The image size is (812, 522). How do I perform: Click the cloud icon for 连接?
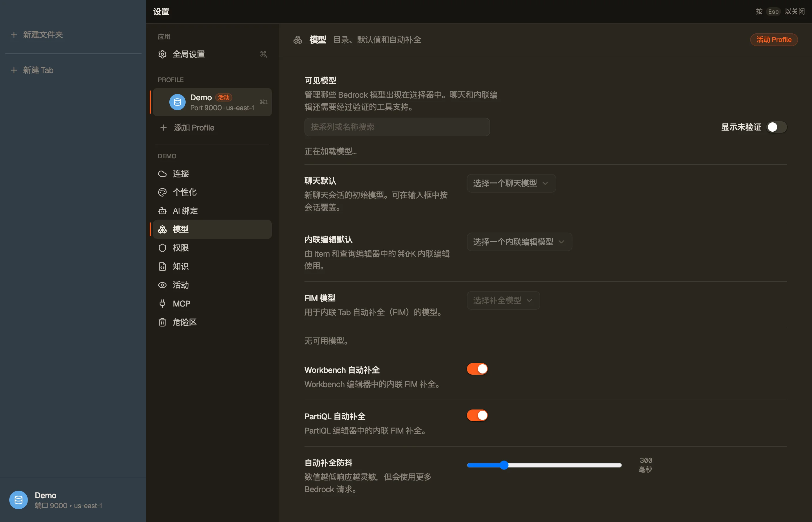click(162, 174)
